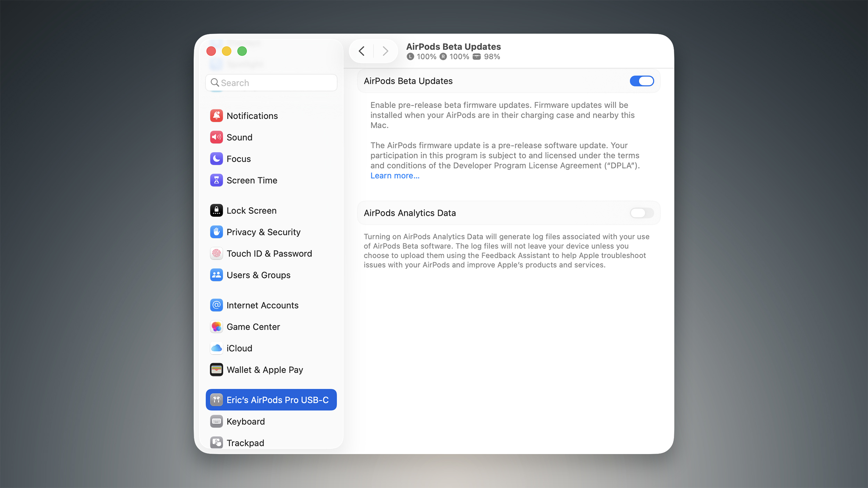Click the Wallet & Apple Pay icon
The height and width of the screenshot is (488, 868).
pyautogui.click(x=216, y=370)
